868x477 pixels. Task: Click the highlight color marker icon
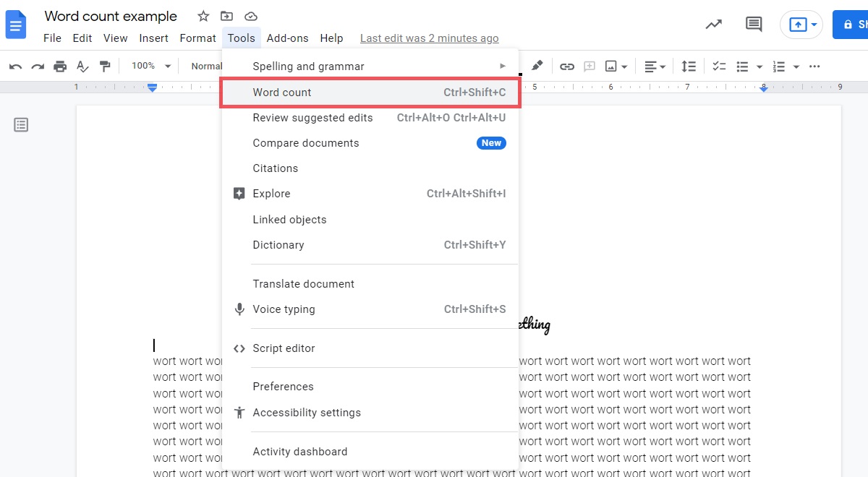pos(537,66)
